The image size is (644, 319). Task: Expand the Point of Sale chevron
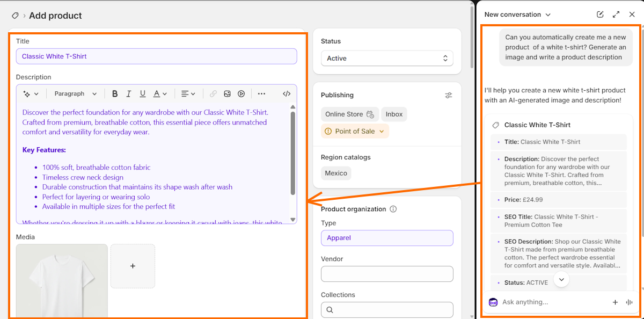380,130
